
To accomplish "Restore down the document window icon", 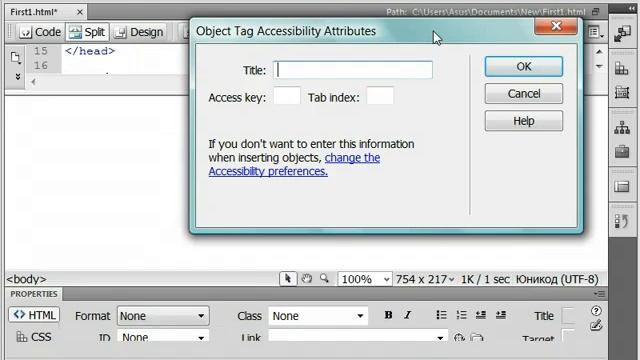I will 596,12.
